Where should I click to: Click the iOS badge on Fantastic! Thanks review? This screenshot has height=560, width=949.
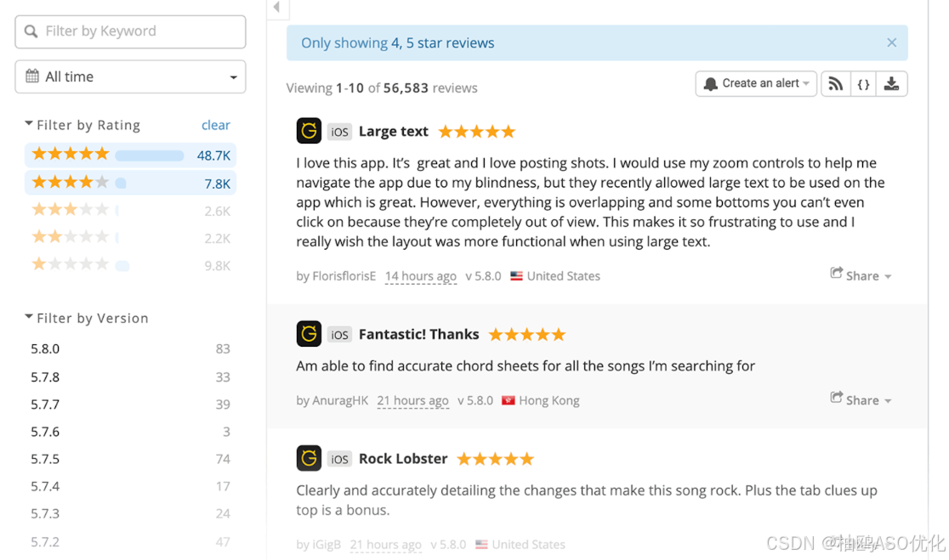coord(339,335)
